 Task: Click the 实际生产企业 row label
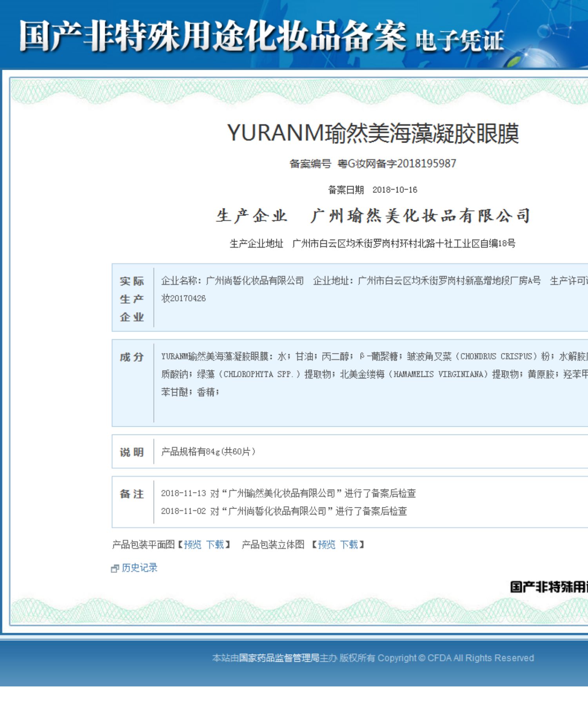(132, 299)
